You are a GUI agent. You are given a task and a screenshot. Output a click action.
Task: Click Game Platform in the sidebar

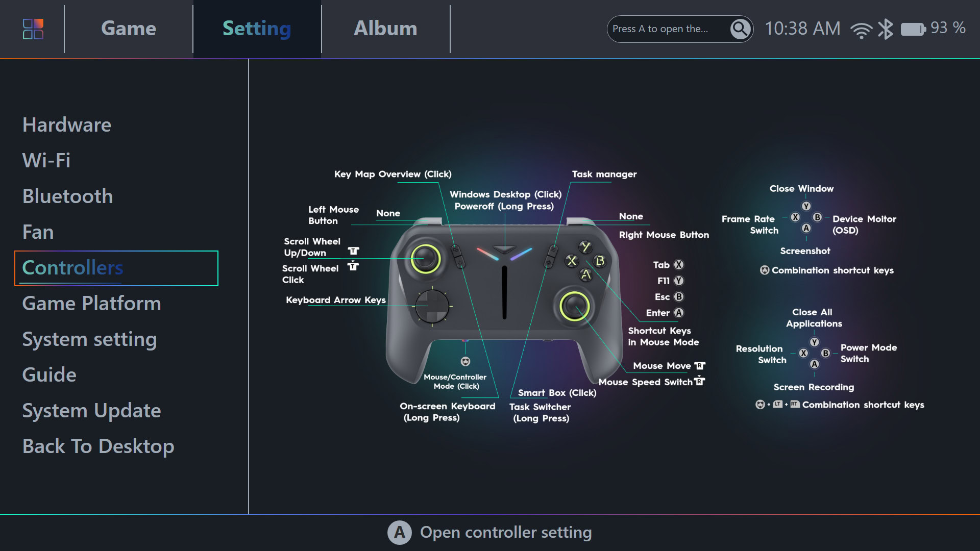(x=91, y=303)
